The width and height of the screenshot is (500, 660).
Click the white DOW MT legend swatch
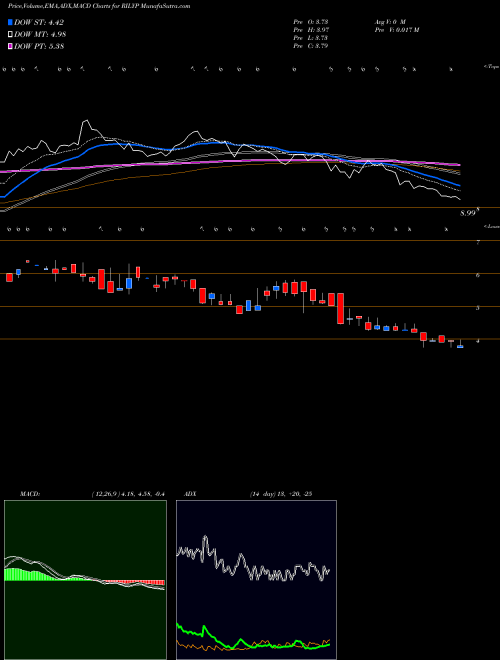point(10,34)
